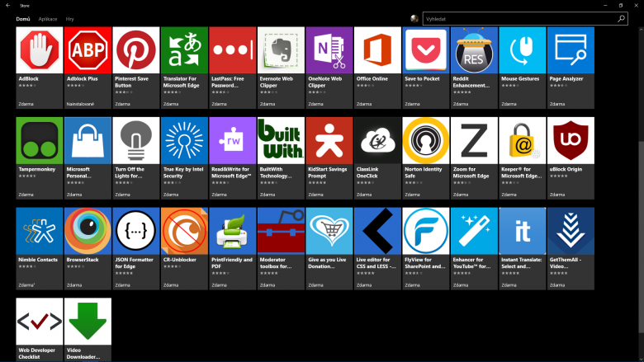Open GetThemAll Video downloader tile
The image size is (644, 362).
(571, 249)
